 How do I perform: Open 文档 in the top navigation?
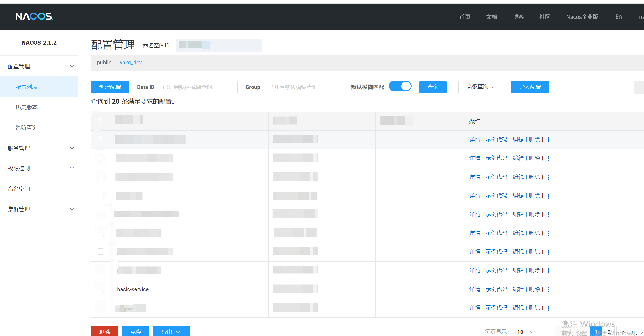click(x=492, y=17)
